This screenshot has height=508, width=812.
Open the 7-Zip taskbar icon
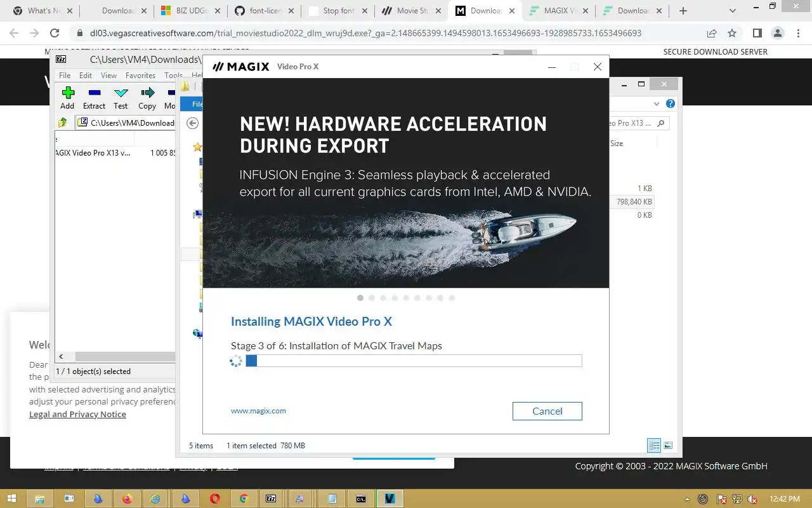(x=271, y=499)
